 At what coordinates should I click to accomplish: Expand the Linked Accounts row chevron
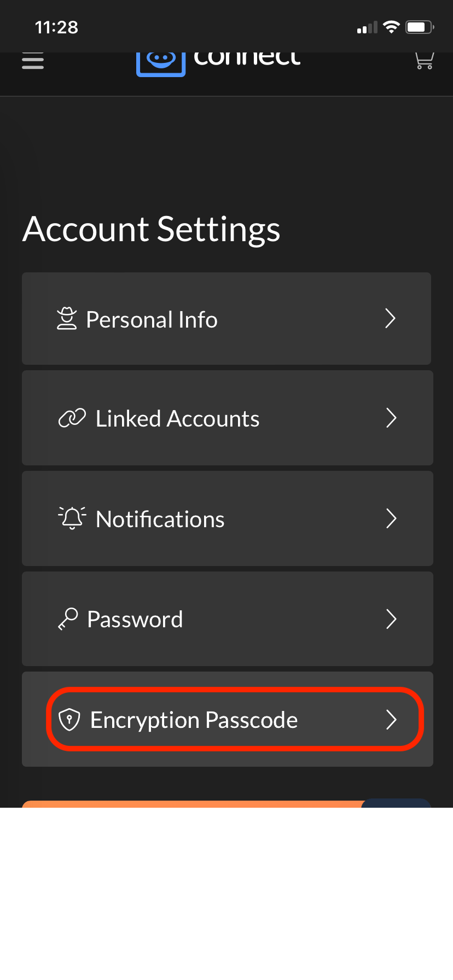(x=392, y=418)
